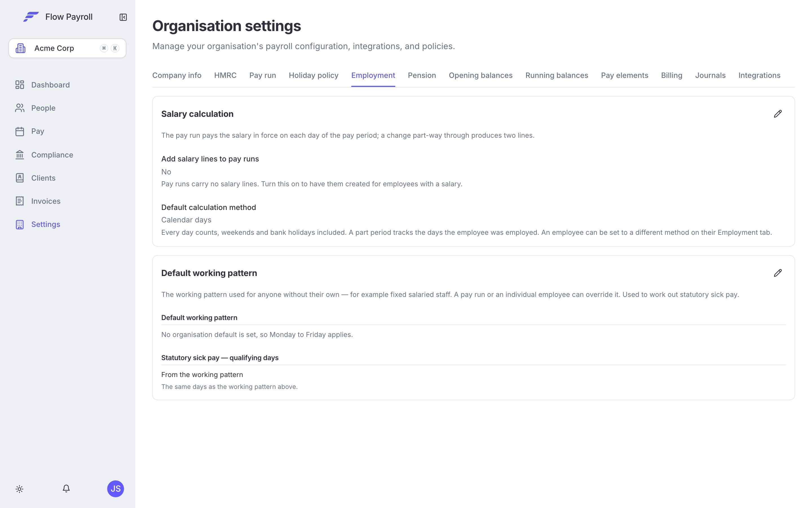Click the Acme Corp building icon
Viewport: 812px width, 508px height.
coord(21,48)
